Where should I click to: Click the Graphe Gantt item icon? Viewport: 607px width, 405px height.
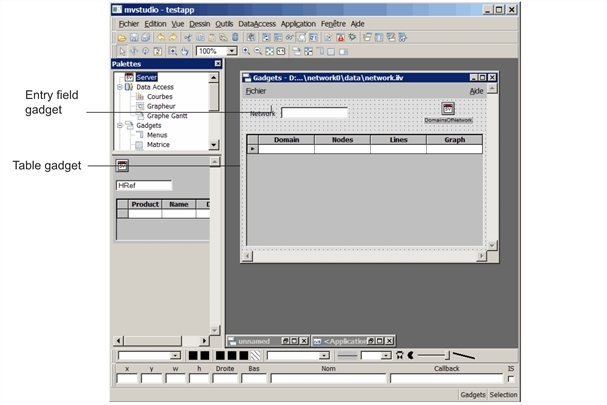139,115
